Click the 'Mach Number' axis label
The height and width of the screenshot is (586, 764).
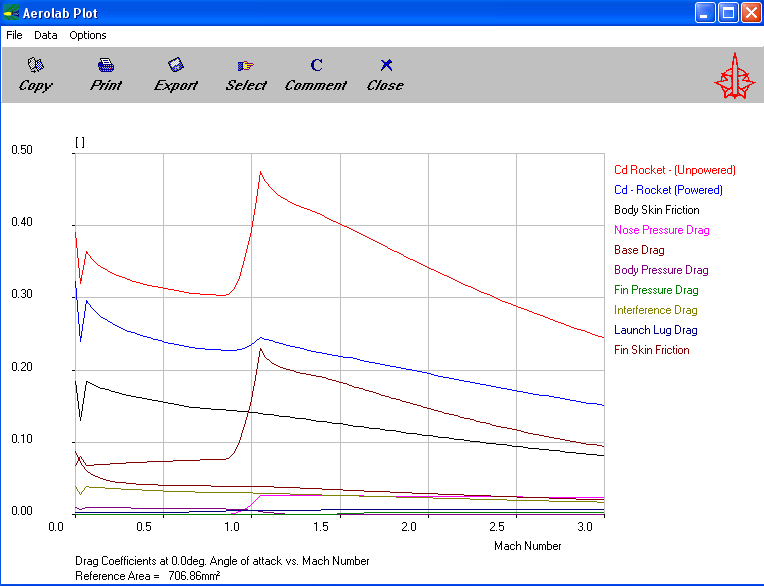[528, 546]
